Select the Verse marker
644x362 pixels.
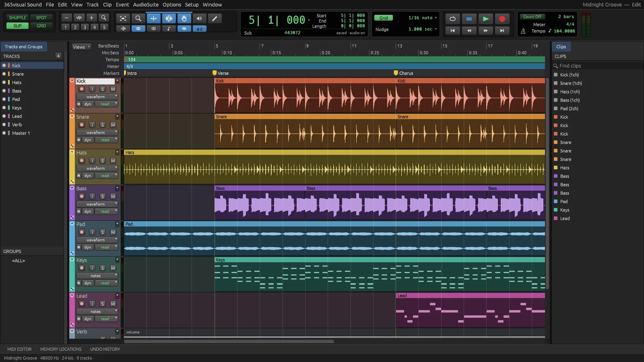click(x=221, y=73)
